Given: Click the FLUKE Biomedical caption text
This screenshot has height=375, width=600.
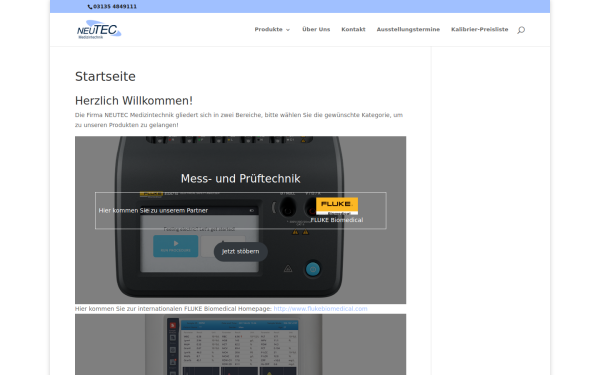Looking at the screenshot, I should [x=337, y=220].
